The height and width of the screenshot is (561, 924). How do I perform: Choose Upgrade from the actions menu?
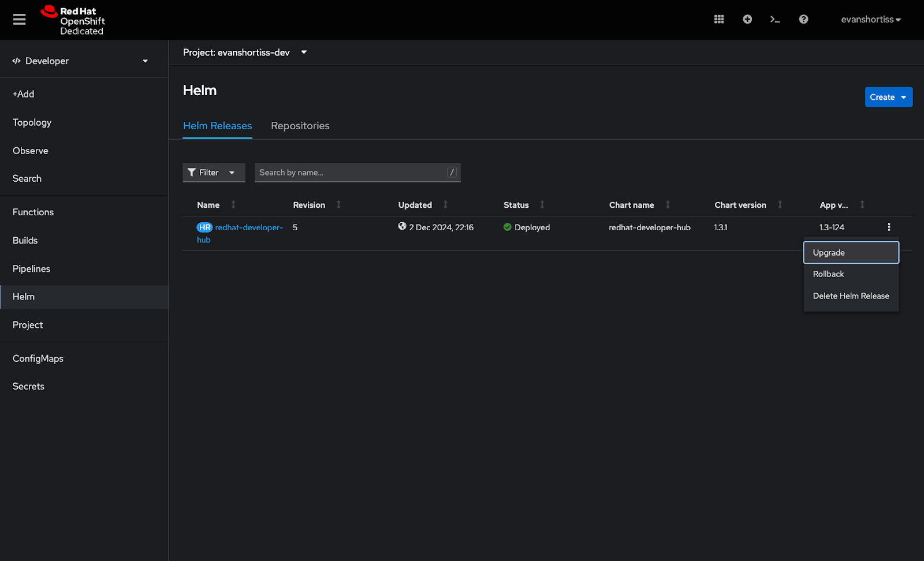tap(851, 253)
